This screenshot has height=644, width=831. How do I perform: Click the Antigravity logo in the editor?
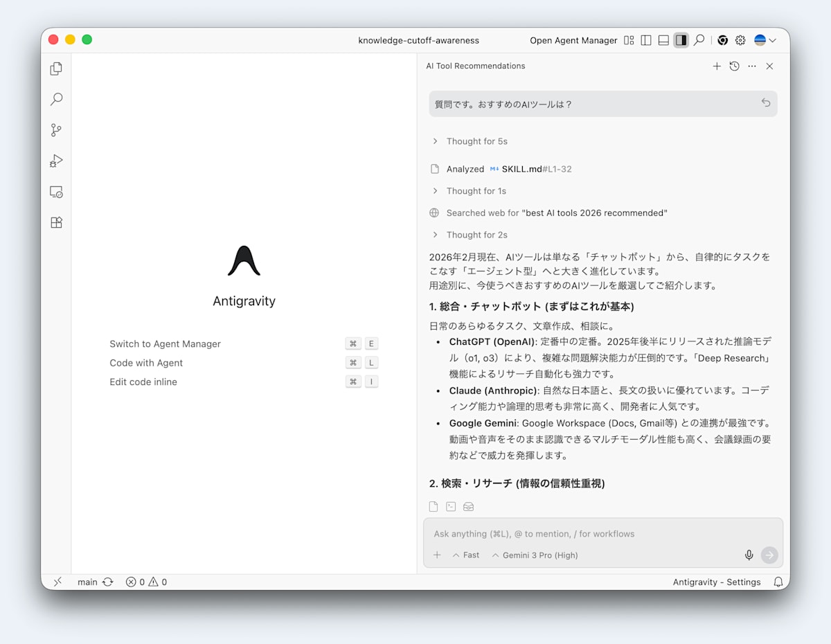[244, 260]
